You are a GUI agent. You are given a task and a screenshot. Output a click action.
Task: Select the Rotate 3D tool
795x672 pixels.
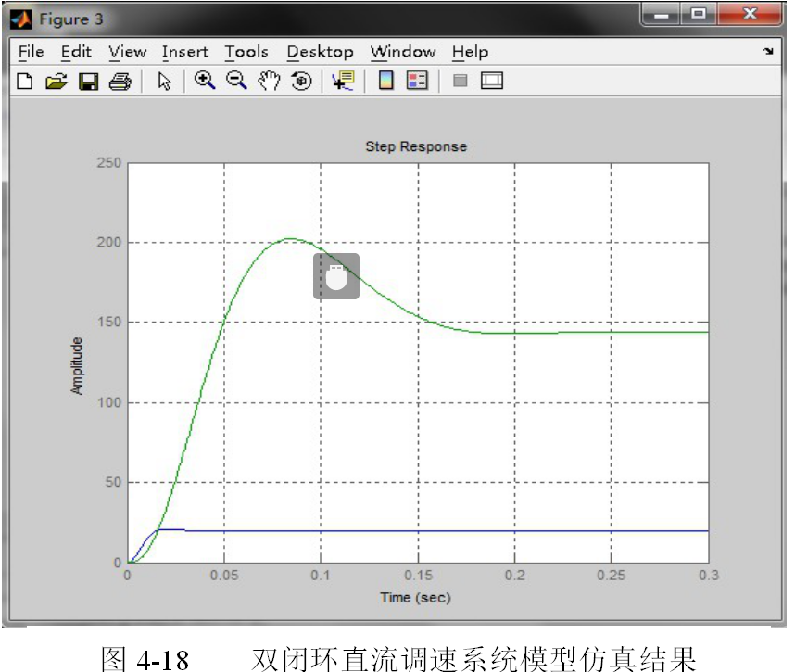[x=301, y=81]
